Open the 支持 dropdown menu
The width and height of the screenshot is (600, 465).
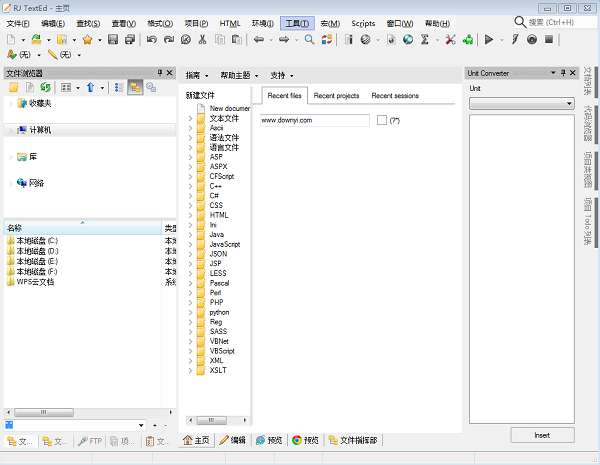[282, 75]
